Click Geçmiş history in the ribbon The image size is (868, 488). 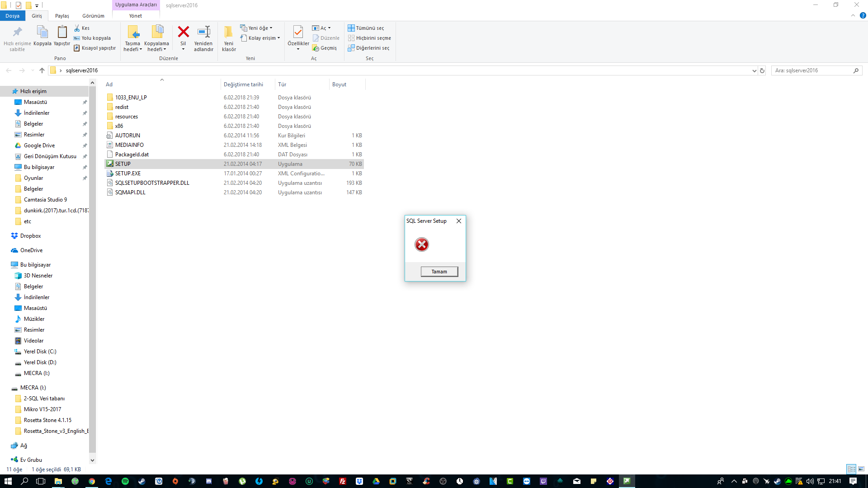point(325,48)
